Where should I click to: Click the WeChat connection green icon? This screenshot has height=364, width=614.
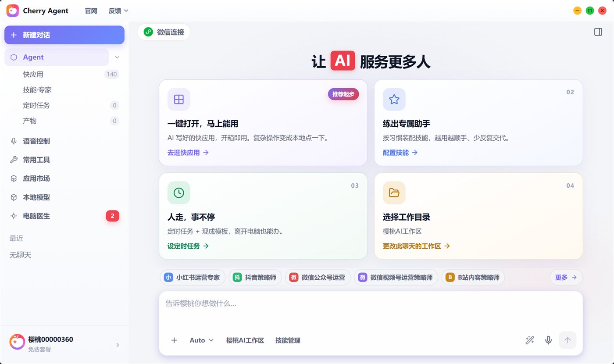click(149, 32)
